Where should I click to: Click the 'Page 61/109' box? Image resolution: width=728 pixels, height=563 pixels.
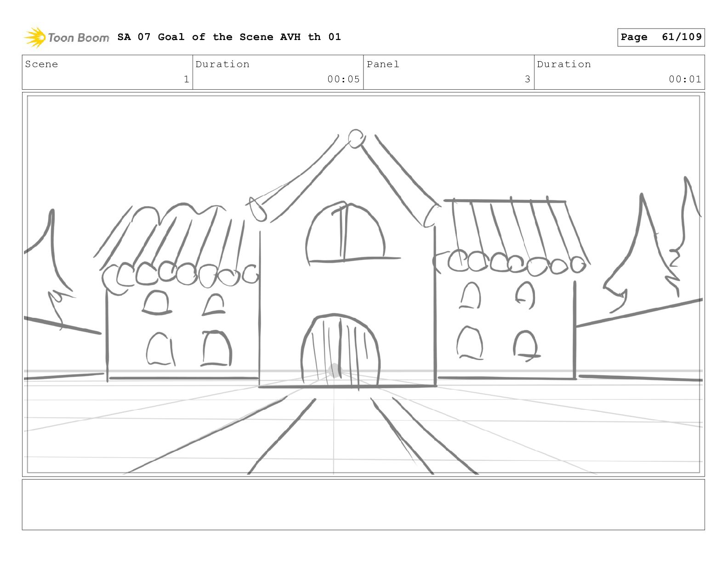coord(661,37)
